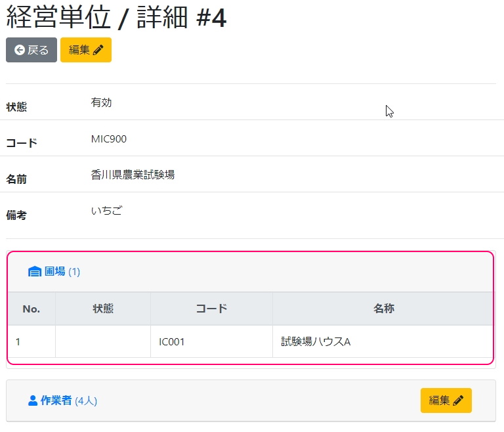
Task: Click the field name 試験場ハウスA
Action: coord(316,341)
